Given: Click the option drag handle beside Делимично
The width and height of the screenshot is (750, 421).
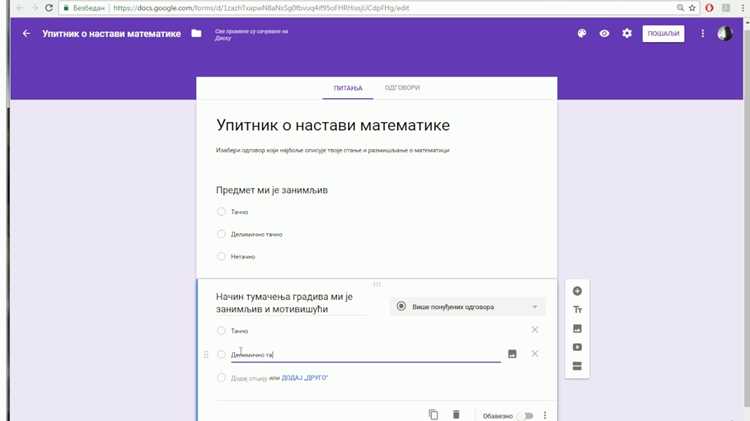Looking at the screenshot, I should (206, 355).
